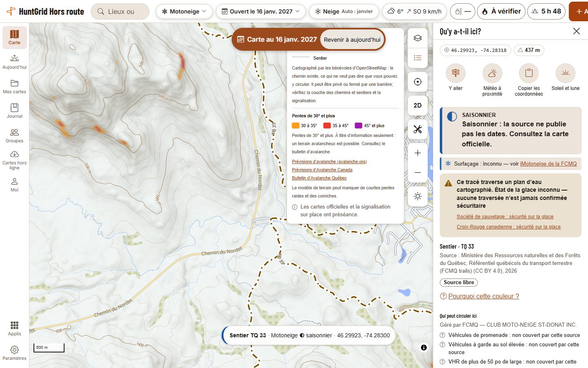Zoom out on the map

417,173
